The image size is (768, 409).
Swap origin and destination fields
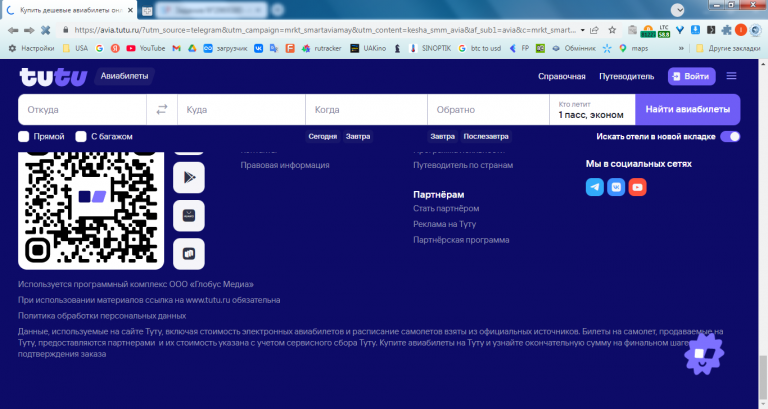tap(162, 109)
